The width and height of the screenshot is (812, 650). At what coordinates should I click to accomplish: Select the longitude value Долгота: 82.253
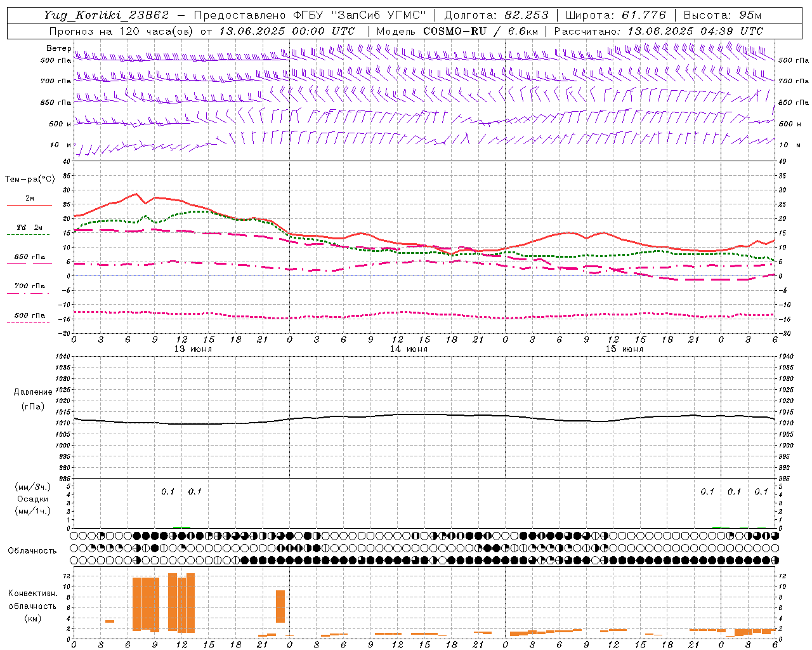pyautogui.click(x=497, y=15)
